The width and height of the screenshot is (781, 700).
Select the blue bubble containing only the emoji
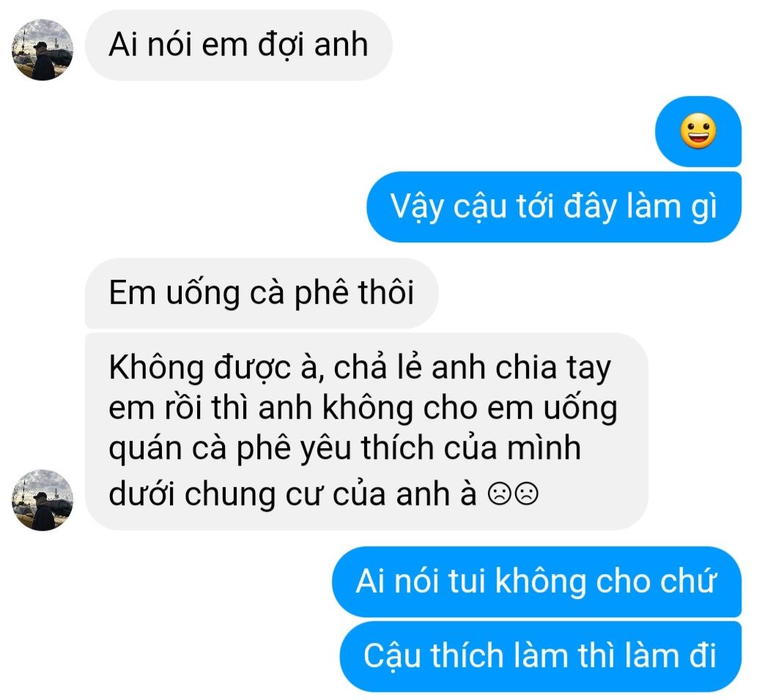698,132
